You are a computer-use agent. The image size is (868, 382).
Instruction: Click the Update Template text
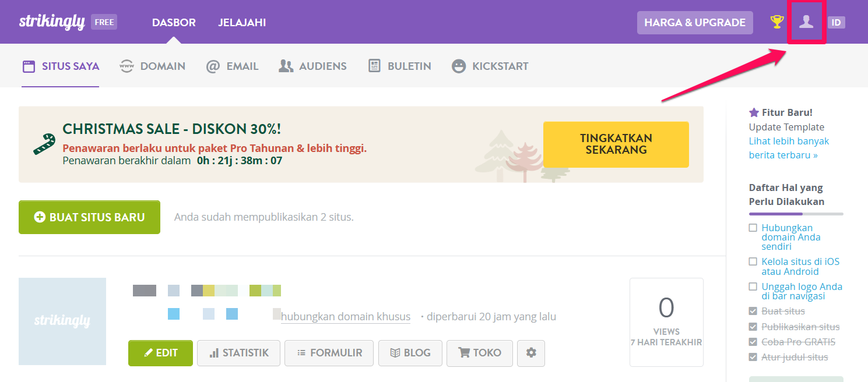pyautogui.click(x=786, y=127)
